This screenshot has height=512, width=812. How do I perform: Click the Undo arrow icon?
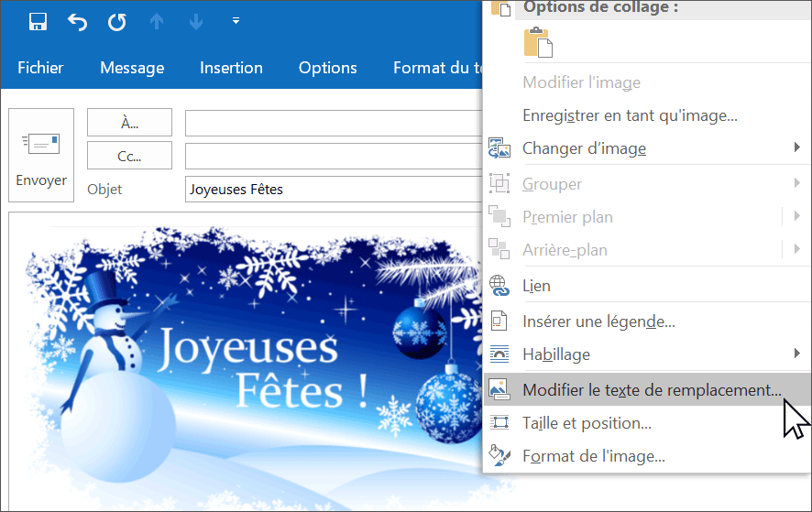point(78,21)
